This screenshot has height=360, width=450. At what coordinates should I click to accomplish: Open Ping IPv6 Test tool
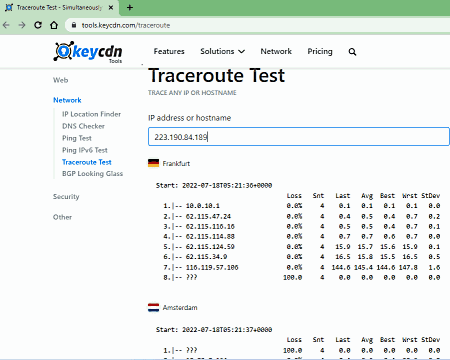click(85, 150)
